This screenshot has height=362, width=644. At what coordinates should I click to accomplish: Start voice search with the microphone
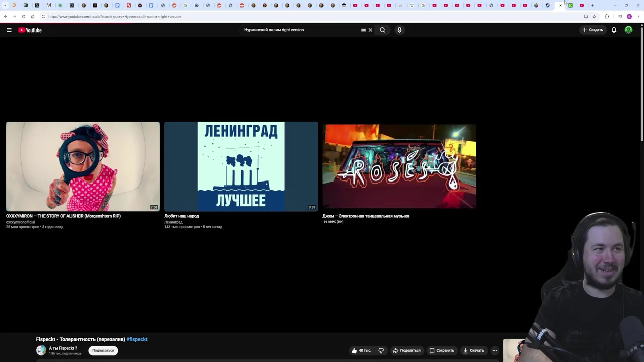[399, 30]
